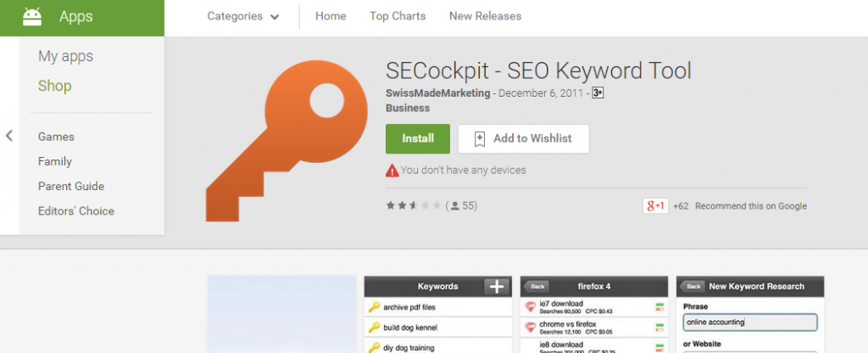The width and height of the screenshot is (868, 353).
Task: Open the Top Charts tab
Action: click(x=398, y=17)
